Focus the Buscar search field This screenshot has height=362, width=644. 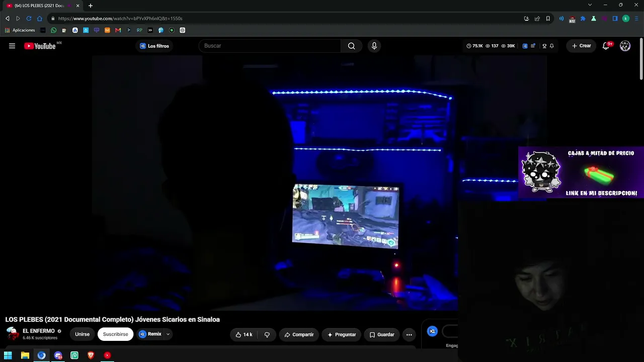[270, 46]
